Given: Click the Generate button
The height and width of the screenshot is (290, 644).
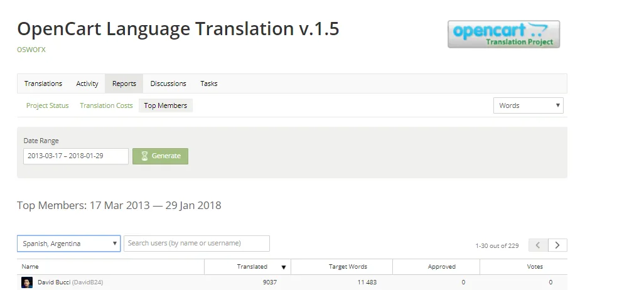Looking at the screenshot, I should [160, 156].
